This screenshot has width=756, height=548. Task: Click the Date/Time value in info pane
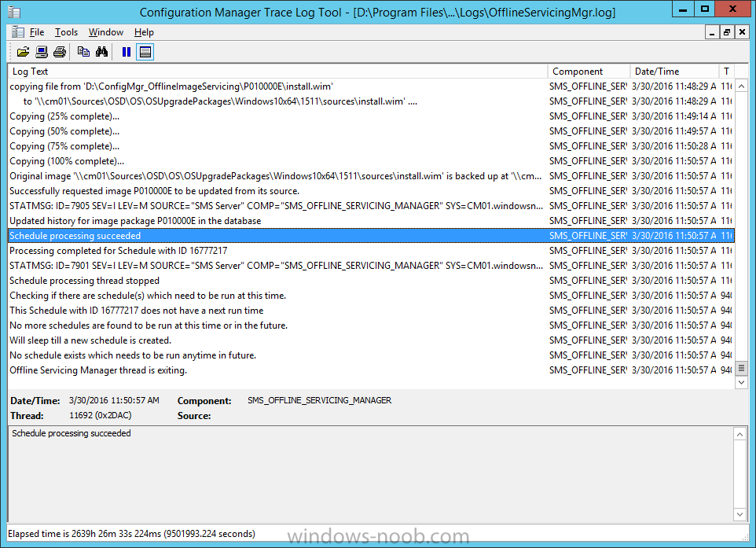[x=114, y=400]
